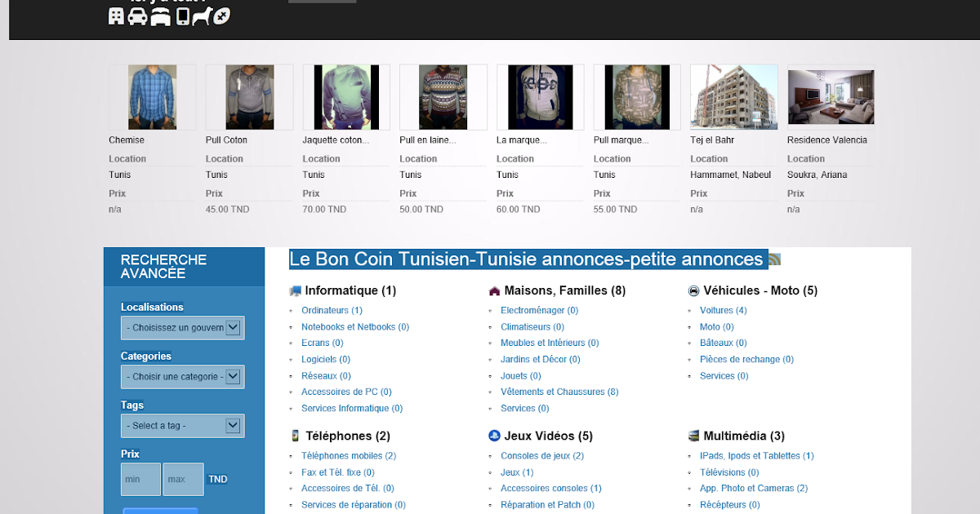This screenshot has height=514, width=980.
Task: Open the Residence Valencia title link
Action: tap(827, 140)
